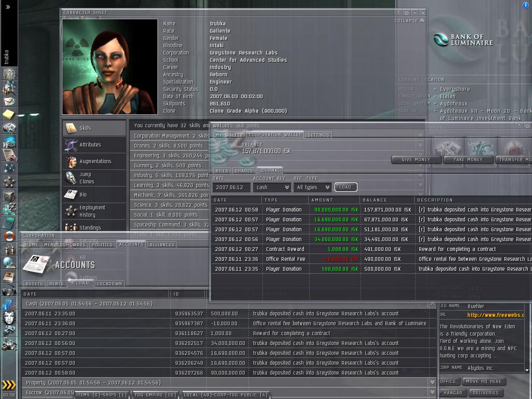This screenshot has height=399, width=532.
Task: Click the scroll-down arrow in corporation info panel
Action: pyautogui.click(x=527, y=370)
